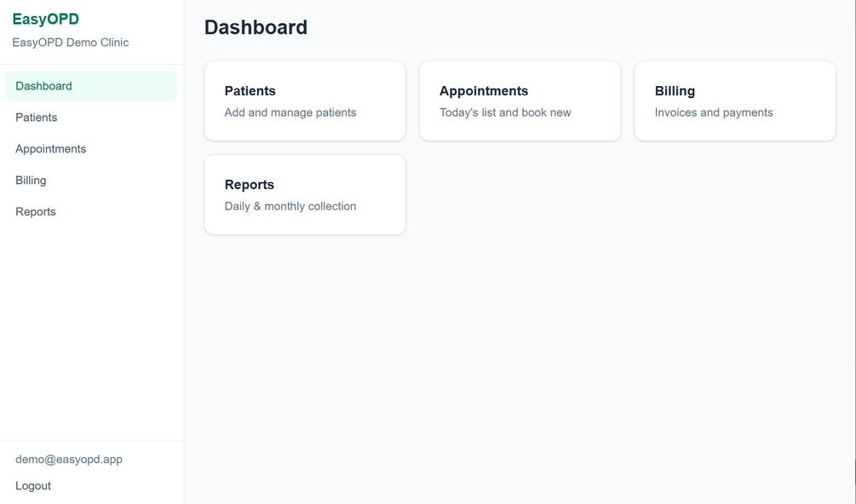Open Patients from the sidebar menu
856x504 pixels.
pos(37,117)
